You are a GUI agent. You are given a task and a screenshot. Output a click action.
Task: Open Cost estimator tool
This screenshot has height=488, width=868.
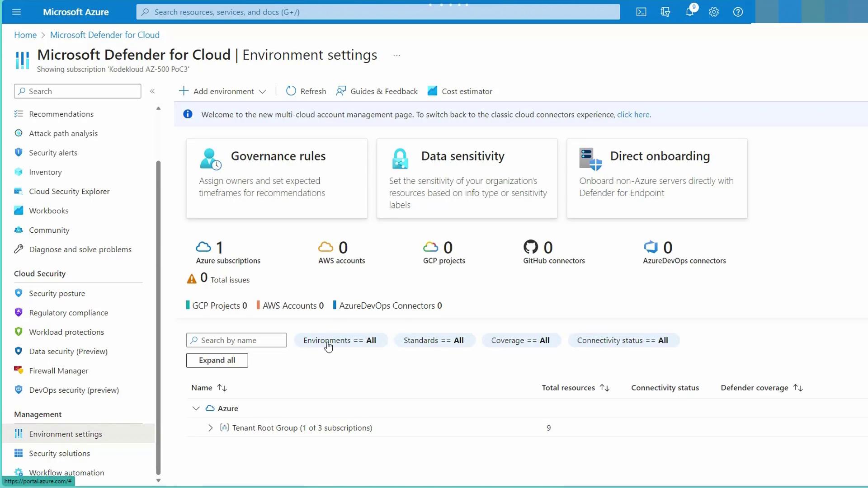tap(460, 91)
